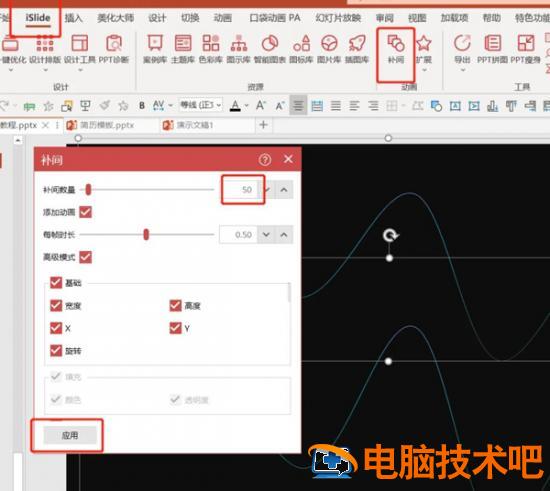
Task: Click the blue distribute align icon
Action: coord(317,105)
